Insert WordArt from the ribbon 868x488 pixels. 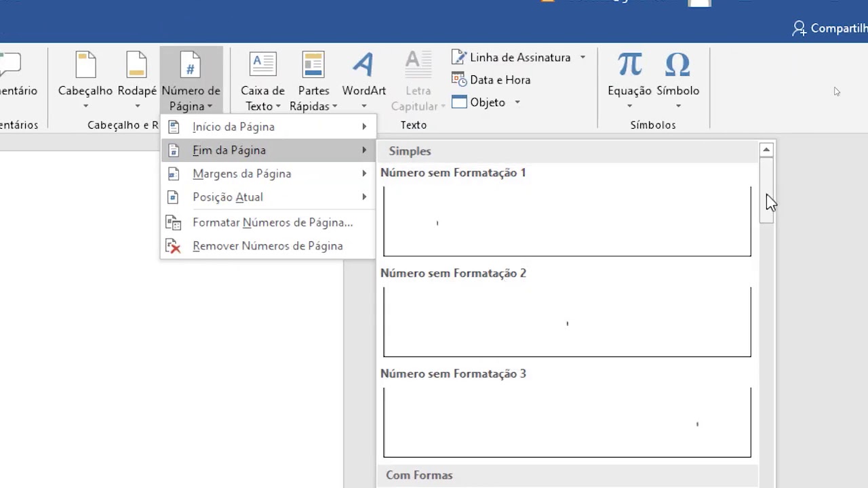pyautogui.click(x=363, y=66)
